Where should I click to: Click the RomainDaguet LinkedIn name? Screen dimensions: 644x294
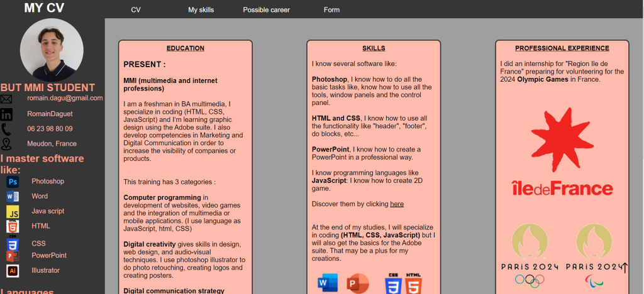[50, 114]
